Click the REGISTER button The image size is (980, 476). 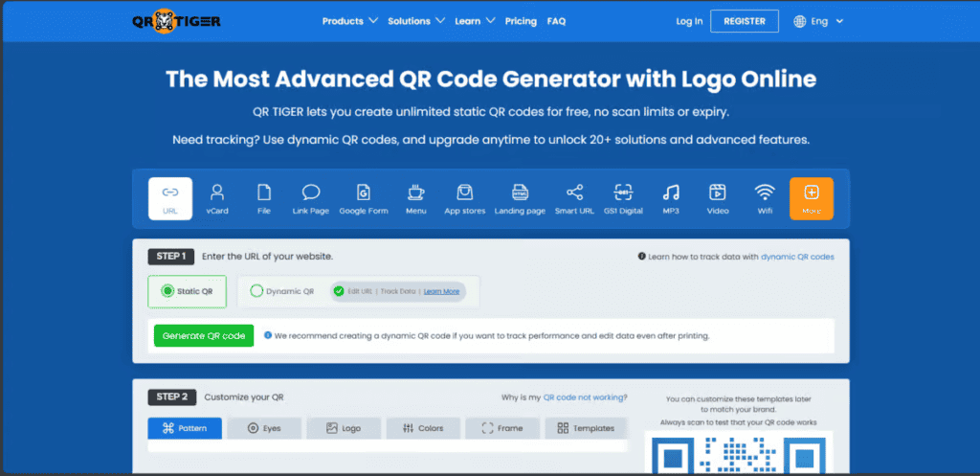click(744, 21)
